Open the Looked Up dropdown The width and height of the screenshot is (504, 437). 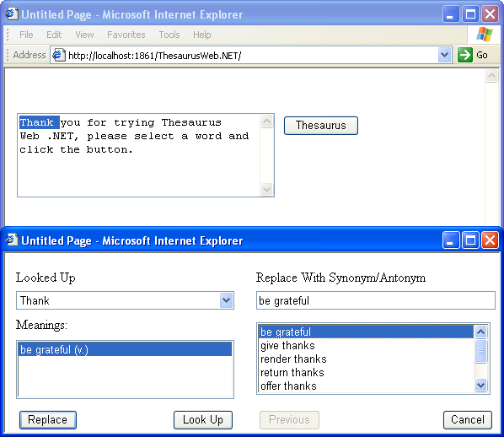coord(226,300)
